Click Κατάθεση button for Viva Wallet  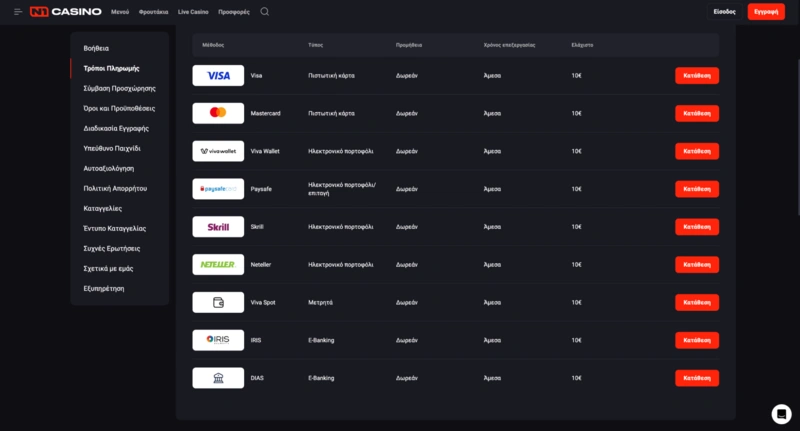point(697,151)
